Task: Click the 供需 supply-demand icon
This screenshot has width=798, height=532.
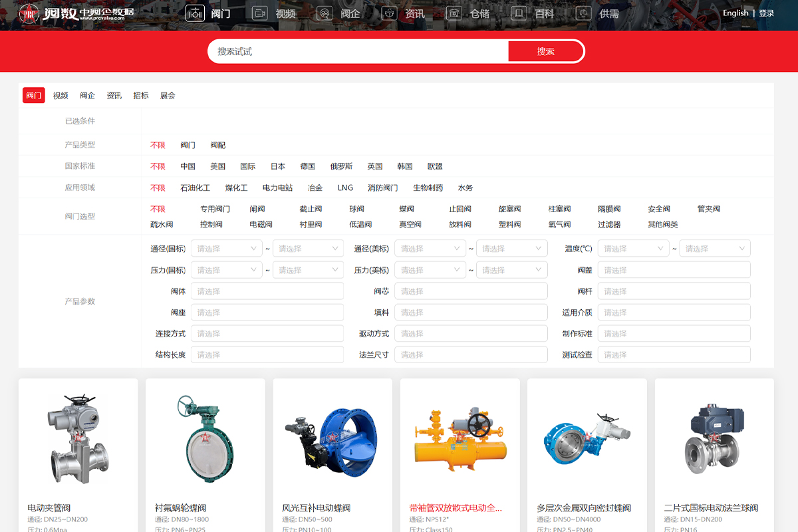Action: click(x=583, y=13)
